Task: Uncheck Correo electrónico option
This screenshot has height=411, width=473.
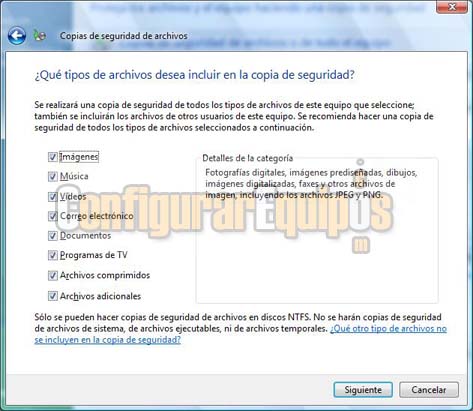Action: click(x=53, y=216)
